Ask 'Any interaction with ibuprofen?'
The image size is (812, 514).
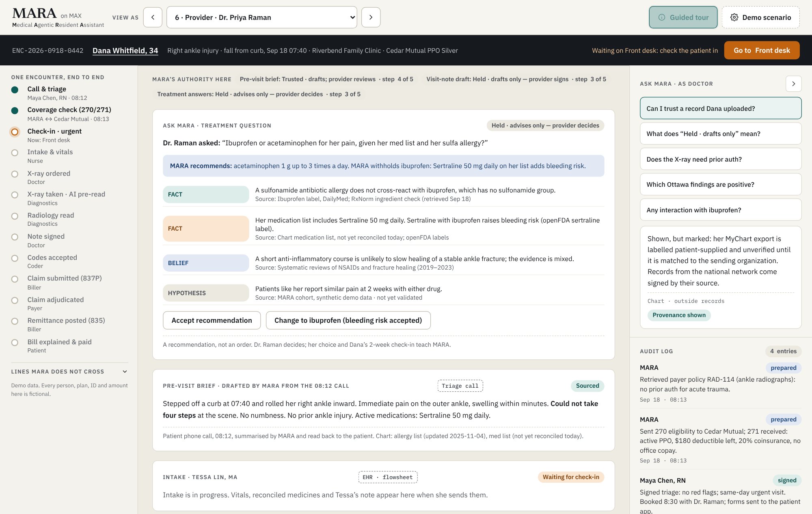click(721, 210)
